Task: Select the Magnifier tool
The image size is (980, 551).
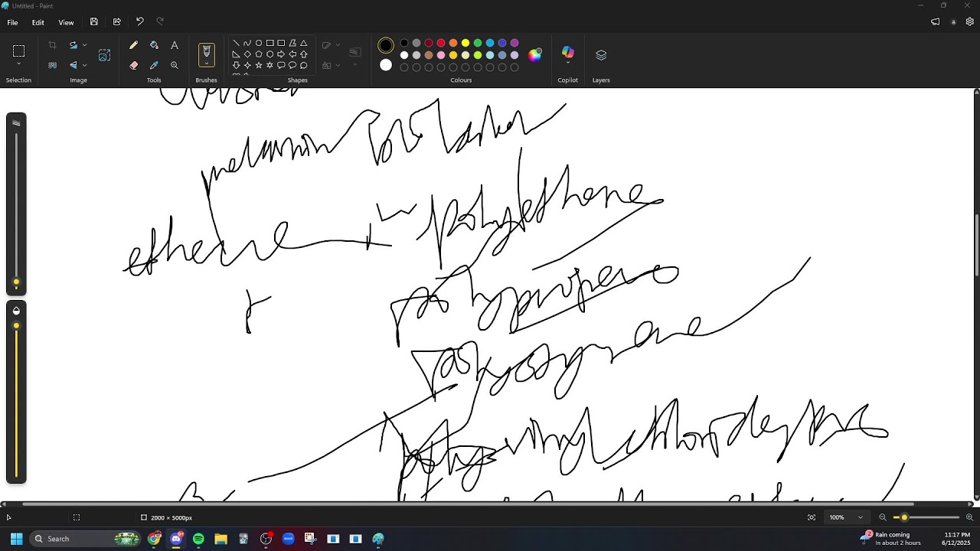Action: 175,65
